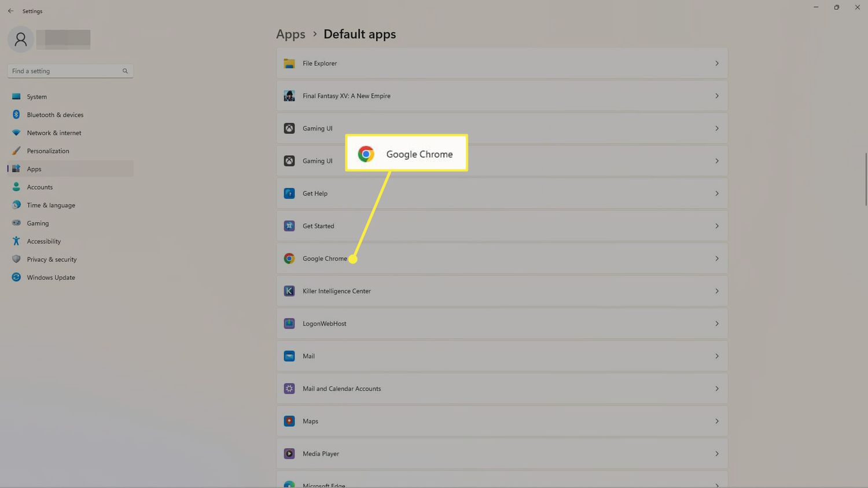Click the Apps breadcrumb link
Screen dimensions: 868x488
tap(290, 34)
